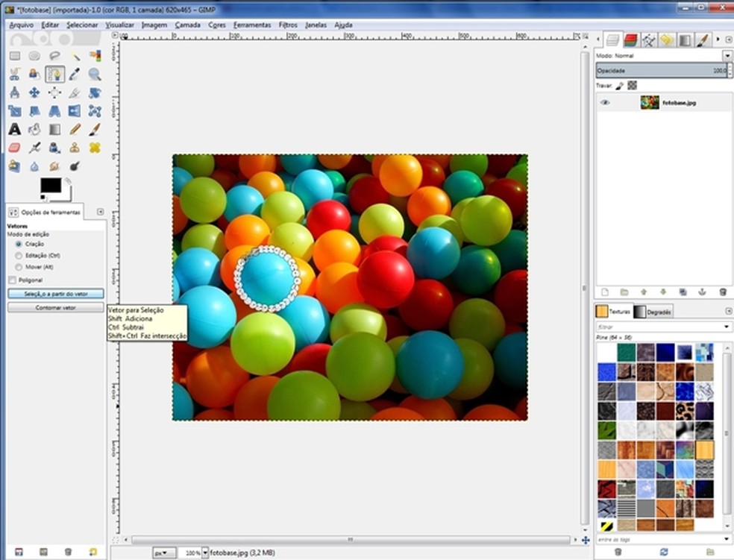Choose Edição (Ctrl) edit mode

(19, 256)
